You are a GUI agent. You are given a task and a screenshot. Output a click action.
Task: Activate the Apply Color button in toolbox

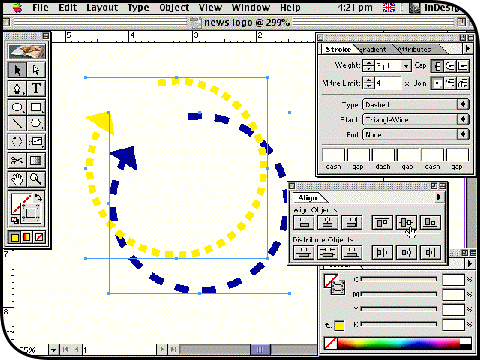(15, 237)
